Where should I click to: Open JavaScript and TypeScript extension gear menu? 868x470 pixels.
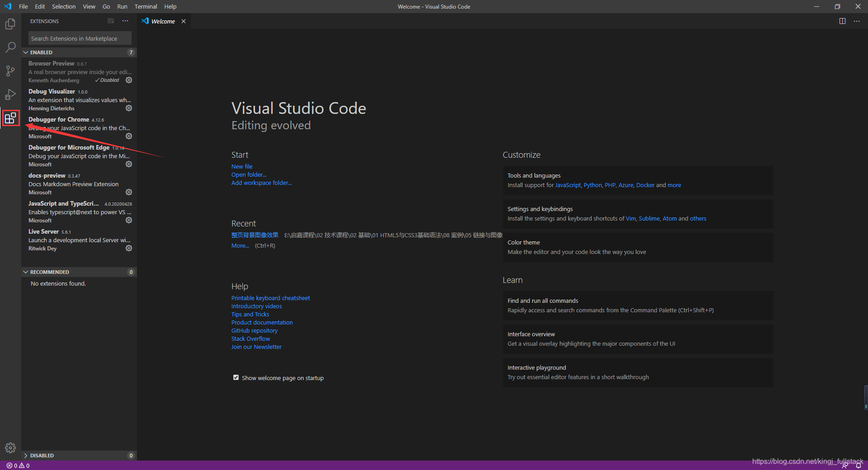coord(129,220)
